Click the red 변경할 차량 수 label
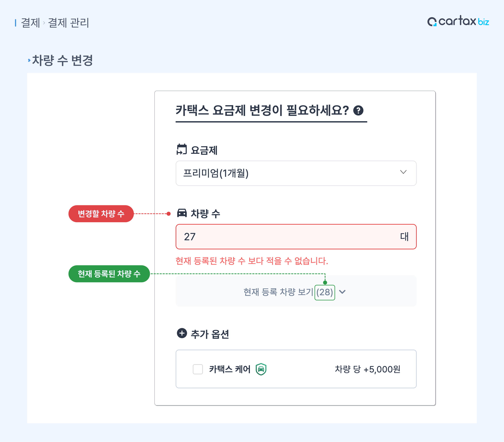 coord(101,214)
